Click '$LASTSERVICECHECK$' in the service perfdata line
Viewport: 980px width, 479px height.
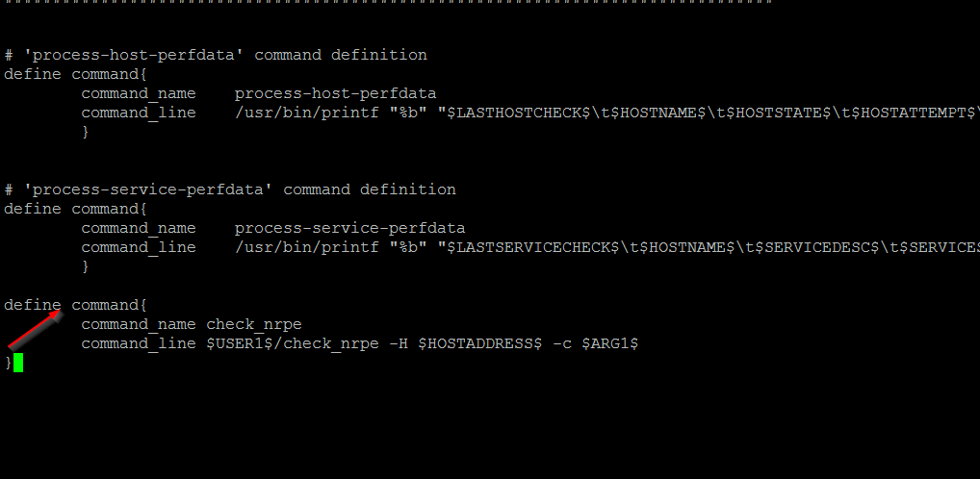tap(532, 247)
